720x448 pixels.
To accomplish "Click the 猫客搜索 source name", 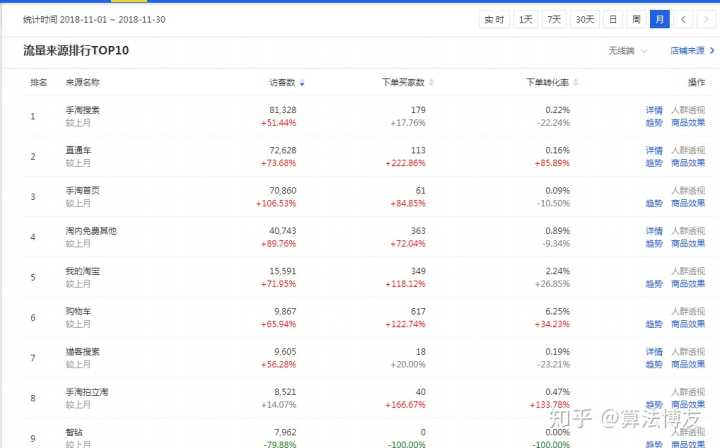I will click(83, 352).
